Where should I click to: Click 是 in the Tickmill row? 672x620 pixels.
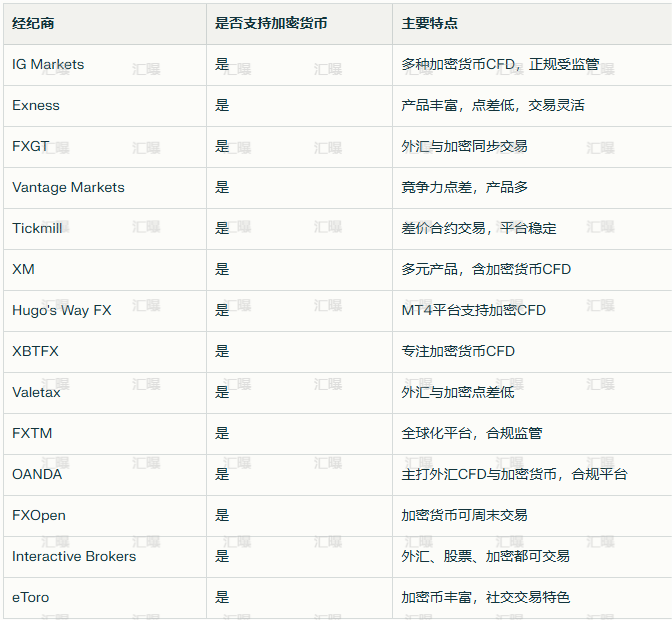coord(222,228)
